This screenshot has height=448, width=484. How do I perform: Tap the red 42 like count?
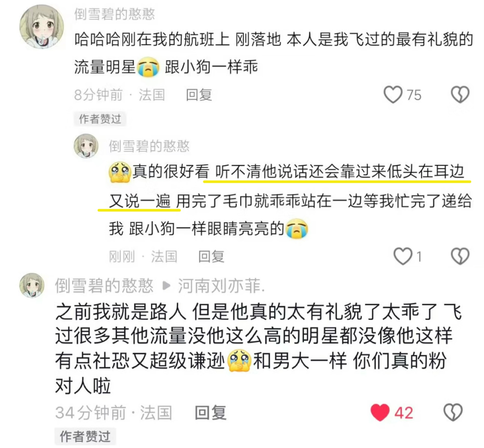click(x=404, y=413)
